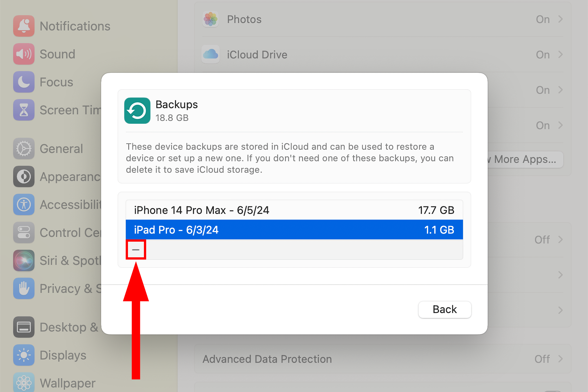Open Focus settings from sidebar
The width and height of the screenshot is (588, 392).
pyautogui.click(x=24, y=82)
